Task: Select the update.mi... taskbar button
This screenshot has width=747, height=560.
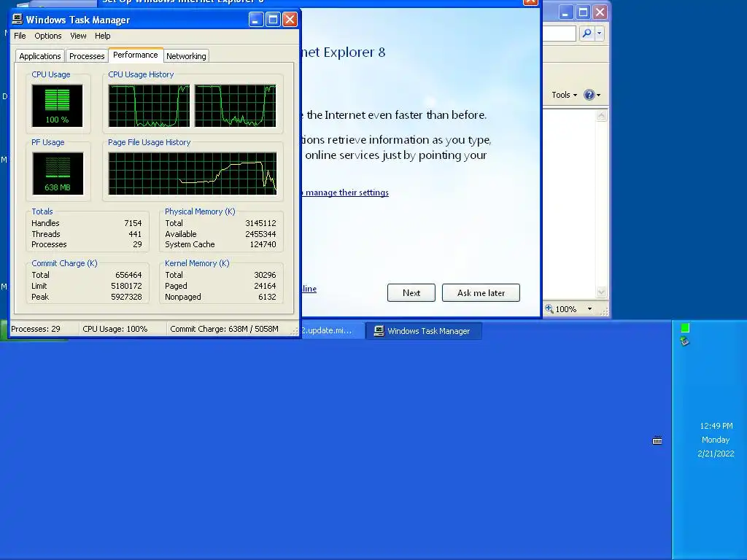Action: click(x=333, y=330)
